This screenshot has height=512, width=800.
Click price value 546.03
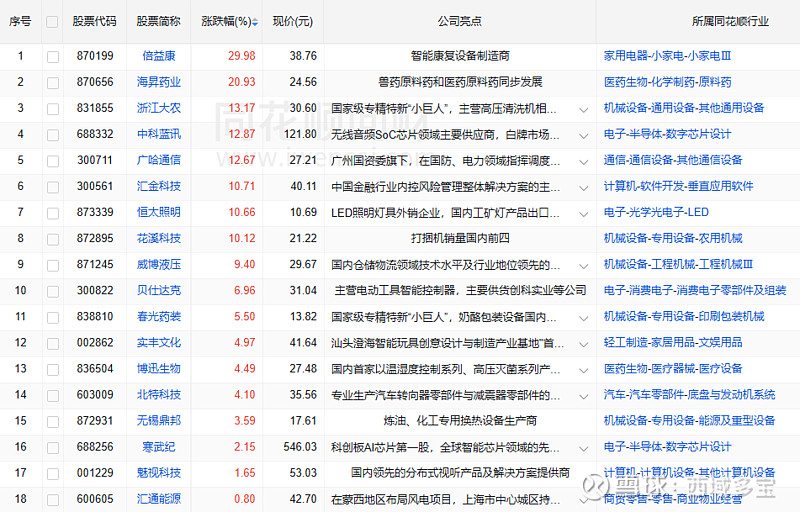pyautogui.click(x=300, y=447)
